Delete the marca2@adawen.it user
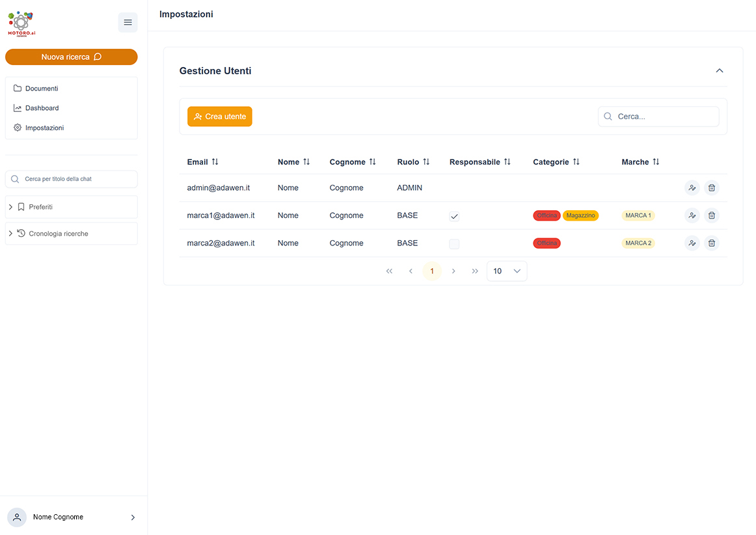 click(712, 243)
